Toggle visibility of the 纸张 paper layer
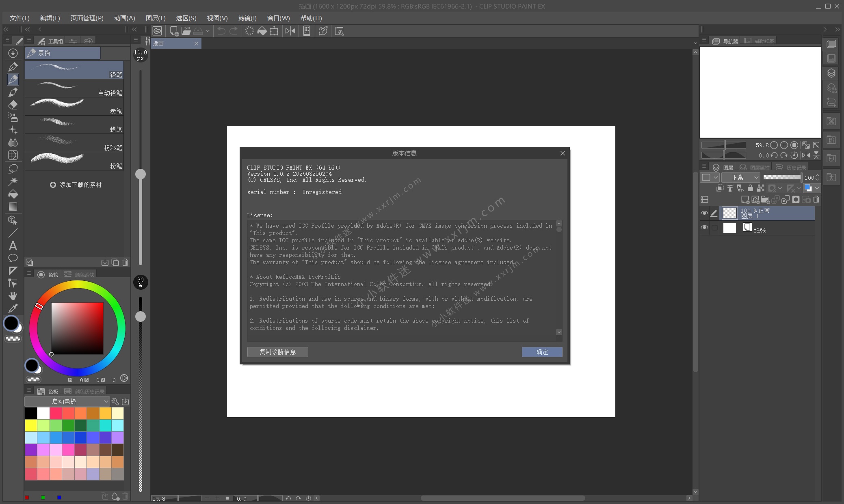Viewport: 844px width, 504px height. click(x=704, y=228)
